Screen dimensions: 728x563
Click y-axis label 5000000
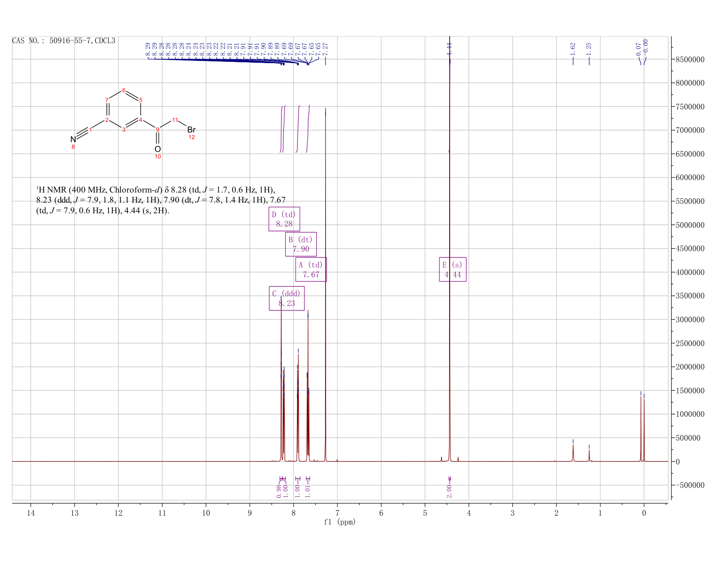click(690, 225)
